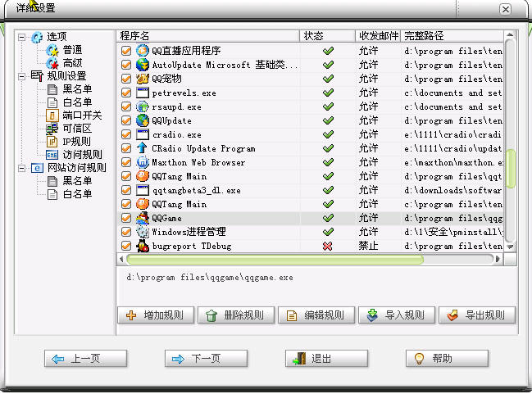
Task: Click the 程序名 column header
Action: pyautogui.click(x=208, y=36)
